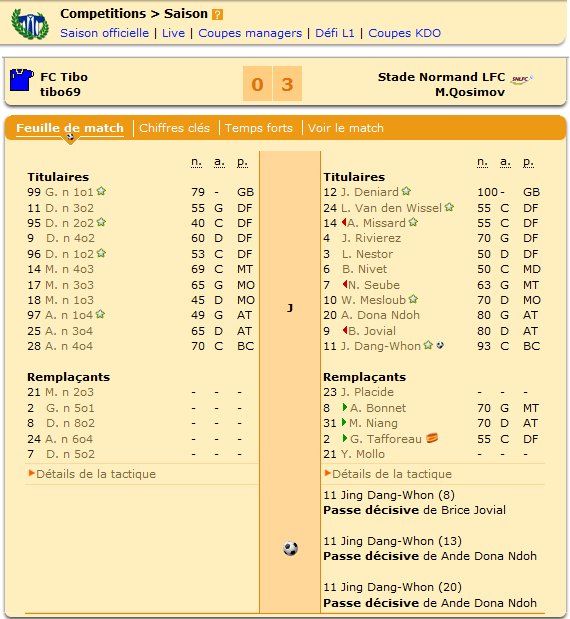Screen dimensions: 570x619
Task: Click manager name M.Qosimov
Action: tap(470, 92)
